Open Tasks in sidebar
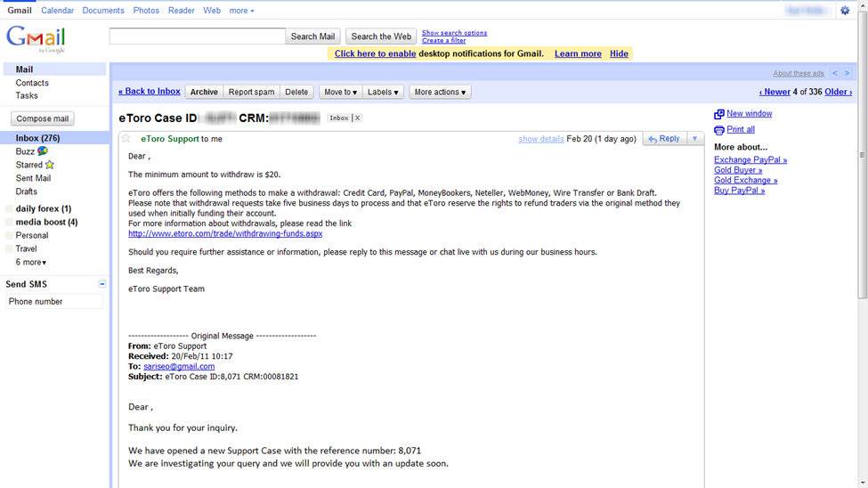Screen dimensions: 868x488 coord(27,95)
